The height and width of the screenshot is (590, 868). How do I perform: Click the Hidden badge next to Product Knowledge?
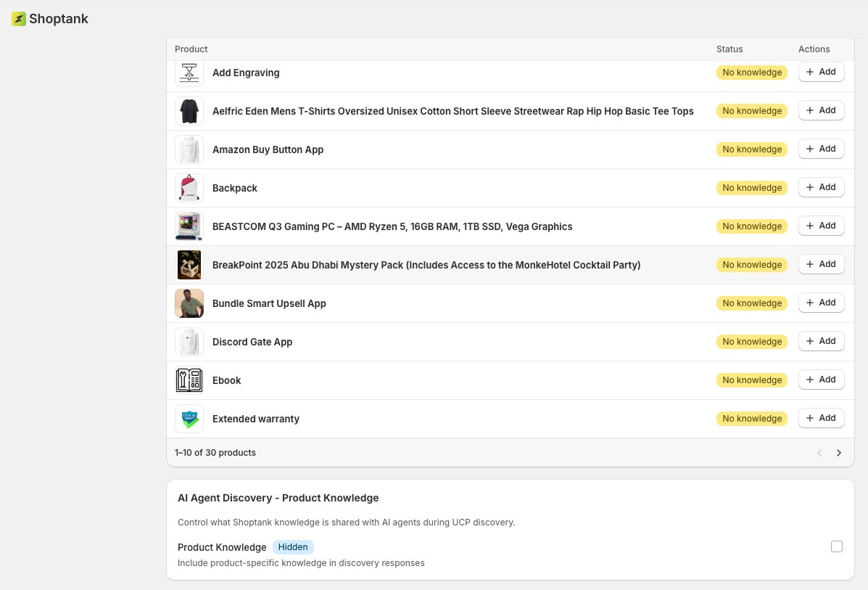293,547
